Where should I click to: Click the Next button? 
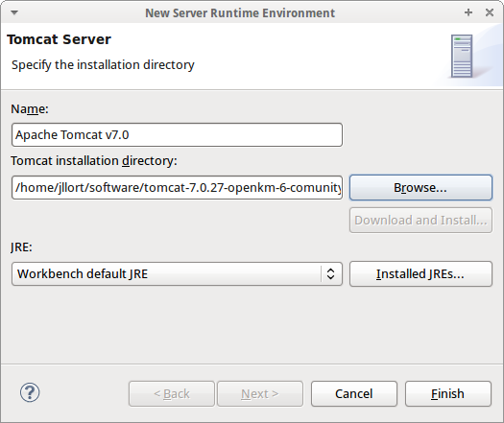point(260,394)
